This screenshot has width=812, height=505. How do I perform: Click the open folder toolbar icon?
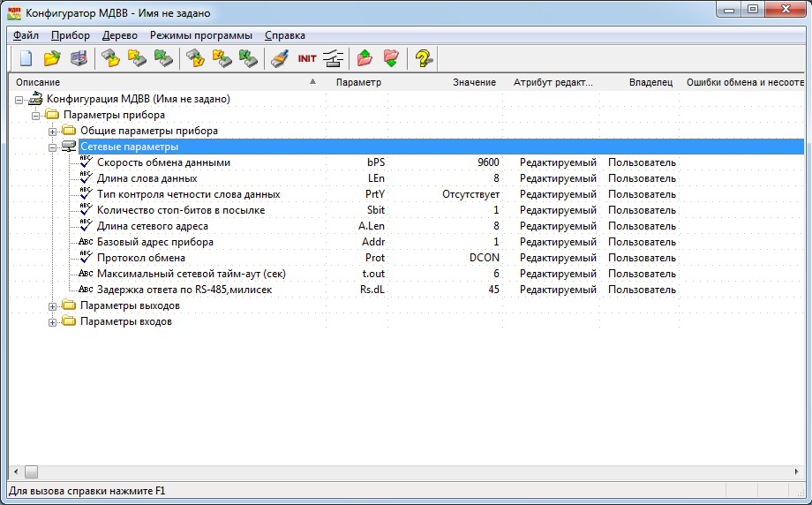(x=52, y=59)
